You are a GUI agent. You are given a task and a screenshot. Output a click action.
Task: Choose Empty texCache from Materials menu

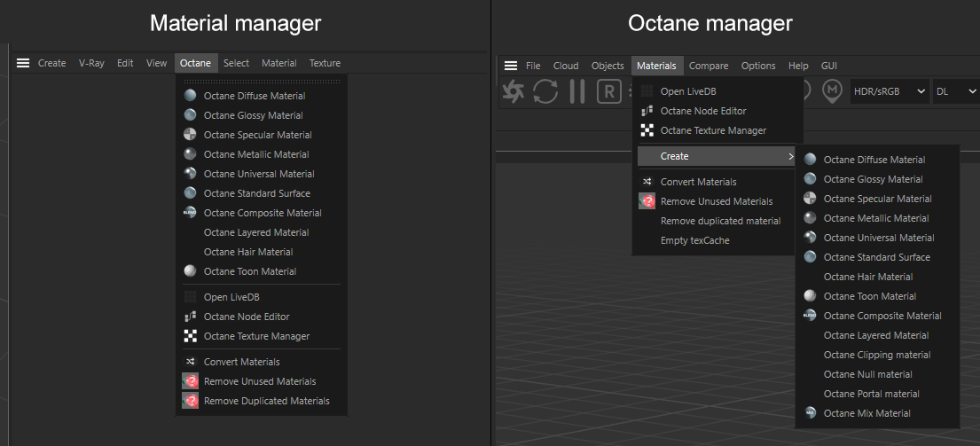(694, 240)
